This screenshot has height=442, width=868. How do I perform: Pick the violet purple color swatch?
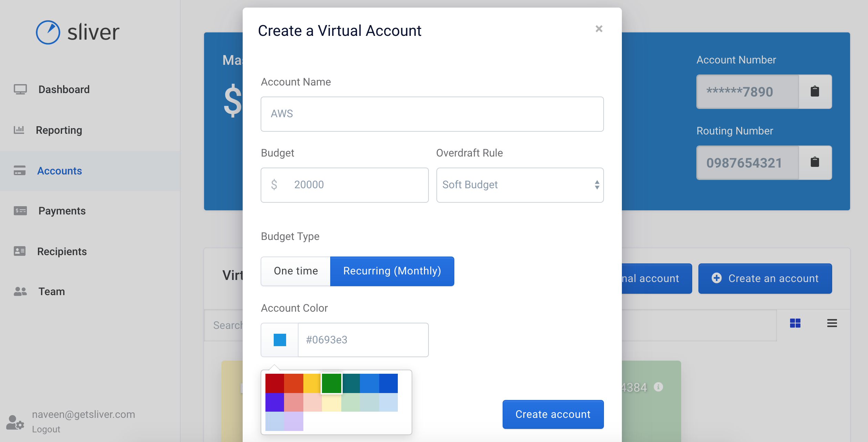point(275,402)
